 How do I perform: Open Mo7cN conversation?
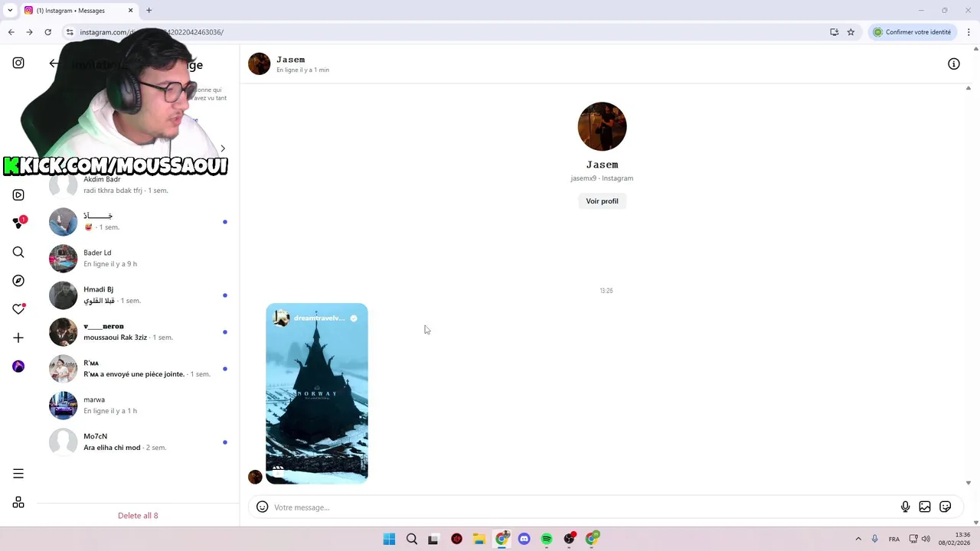138,442
